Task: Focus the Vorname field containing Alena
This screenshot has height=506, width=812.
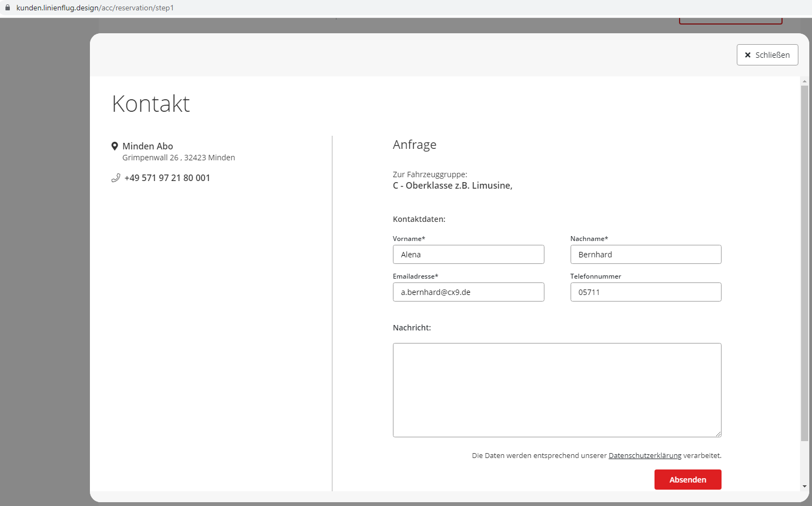Action: click(468, 255)
